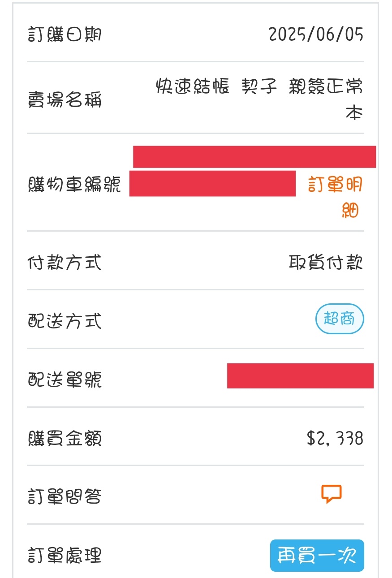This screenshot has width=392, height=578.
Task: Open the 訂單明細 link
Action: coord(336,197)
